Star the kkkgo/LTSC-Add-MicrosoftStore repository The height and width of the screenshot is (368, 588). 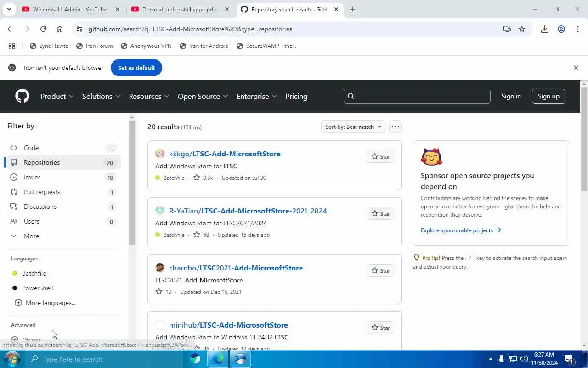[x=380, y=156]
